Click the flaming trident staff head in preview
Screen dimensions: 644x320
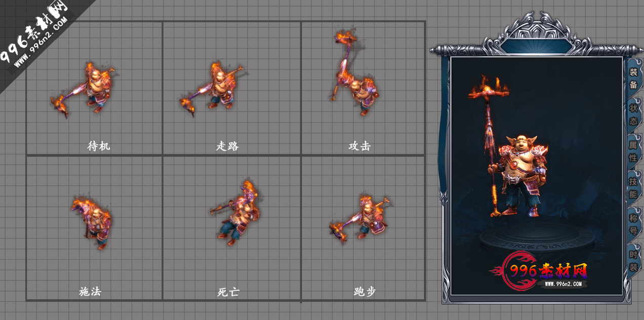click(x=488, y=89)
